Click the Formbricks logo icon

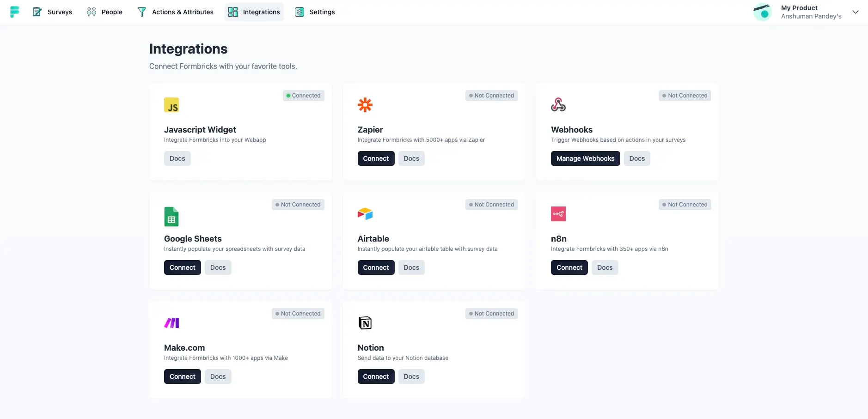click(14, 12)
